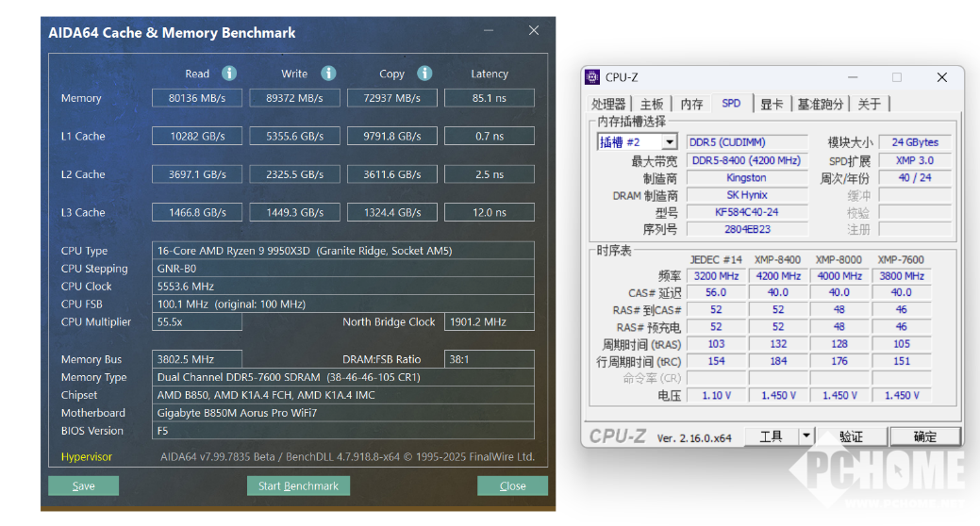
Task: Switch to the 处理器 tab
Action: pyautogui.click(x=608, y=104)
